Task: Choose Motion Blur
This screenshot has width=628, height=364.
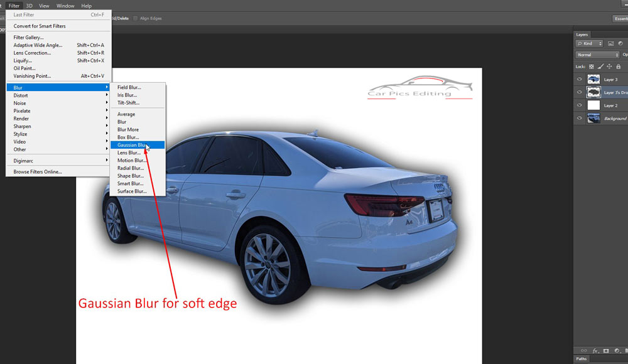Action: (138, 160)
